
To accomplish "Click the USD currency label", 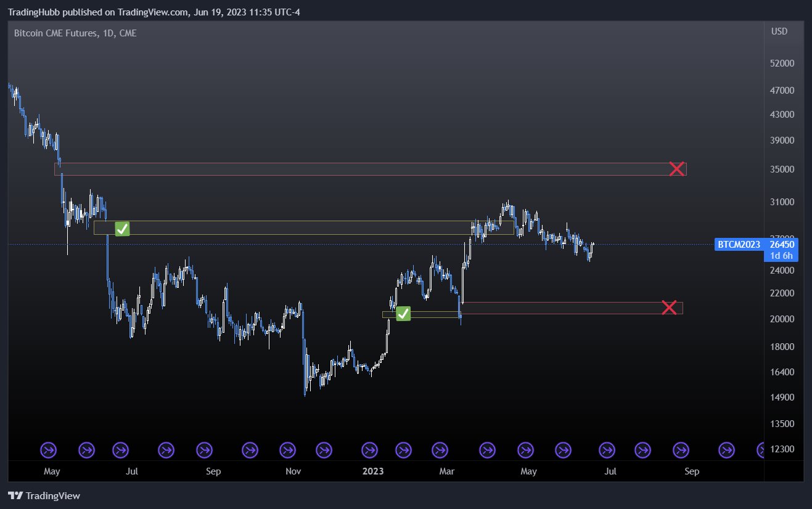I will pyautogui.click(x=779, y=31).
